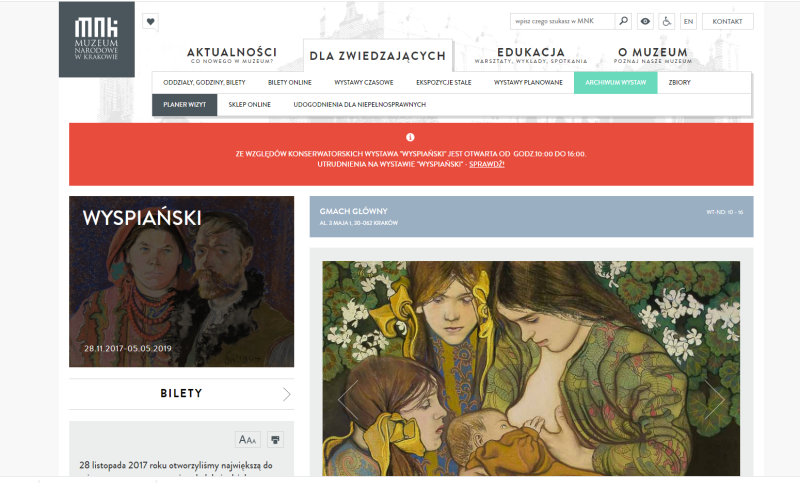Viewport: 800px width, 483px height.
Task: Click the heart favorites icon
Action: click(150, 21)
